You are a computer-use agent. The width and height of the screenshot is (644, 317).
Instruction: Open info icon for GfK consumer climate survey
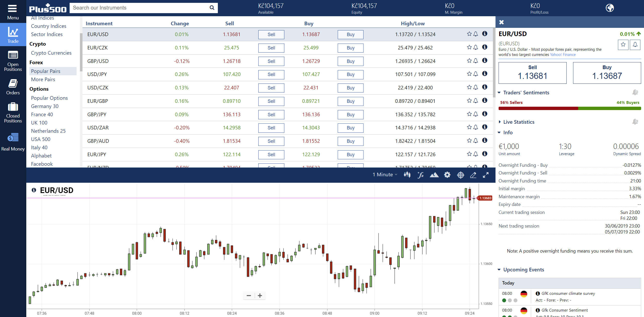(x=538, y=293)
